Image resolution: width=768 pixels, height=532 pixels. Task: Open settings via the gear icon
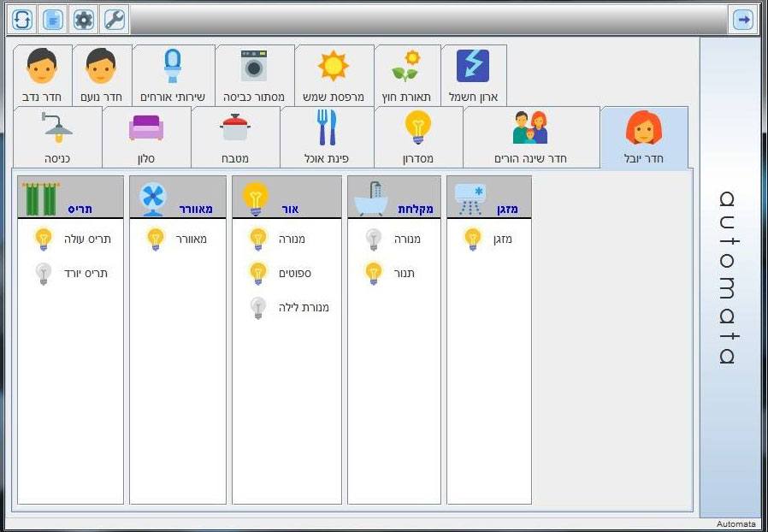83,19
